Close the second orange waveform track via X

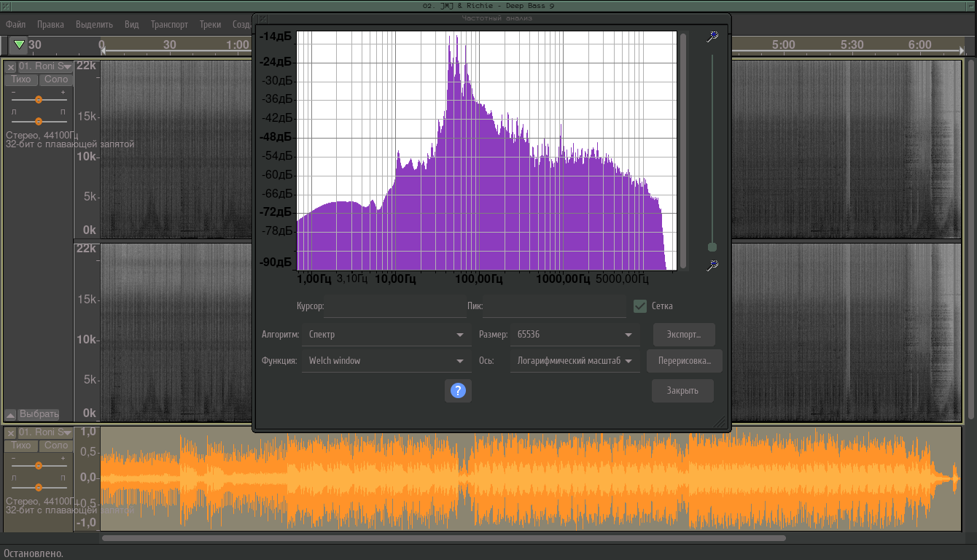coord(11,433)
